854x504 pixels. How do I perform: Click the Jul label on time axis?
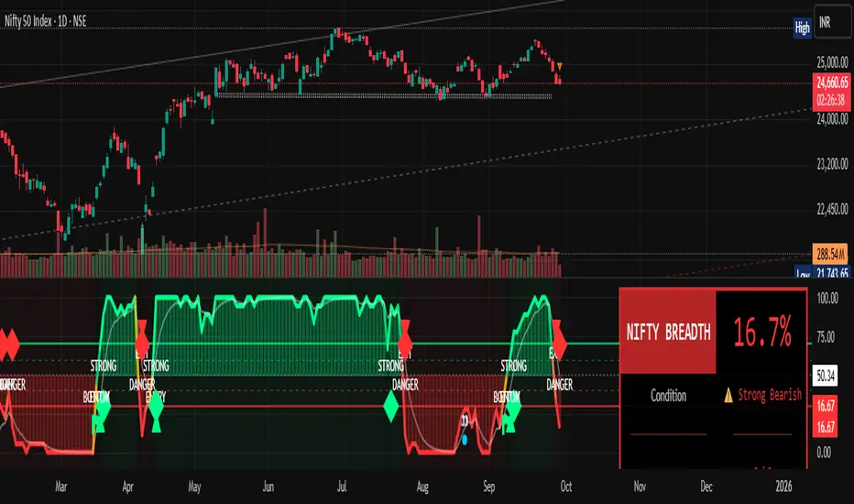point(342,487)
